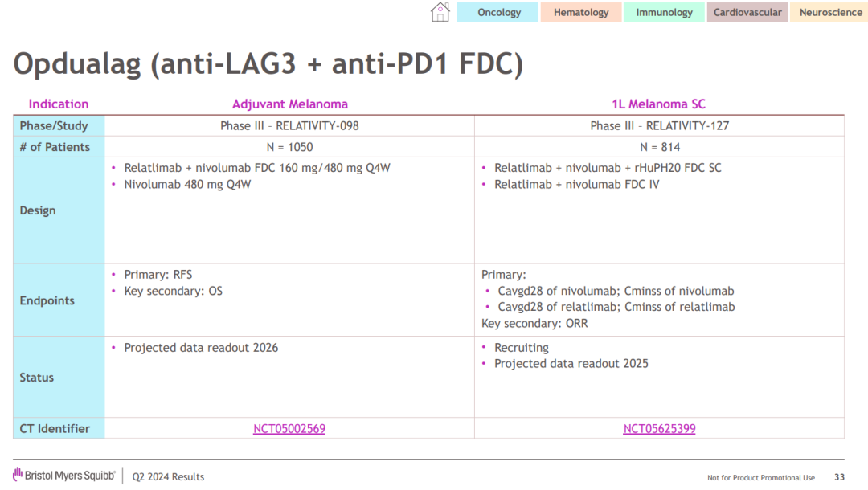This screenshot has width=868, height=490.
Task: Select the 1L Melanoma SC column header
Action: (x=659, y=104)
